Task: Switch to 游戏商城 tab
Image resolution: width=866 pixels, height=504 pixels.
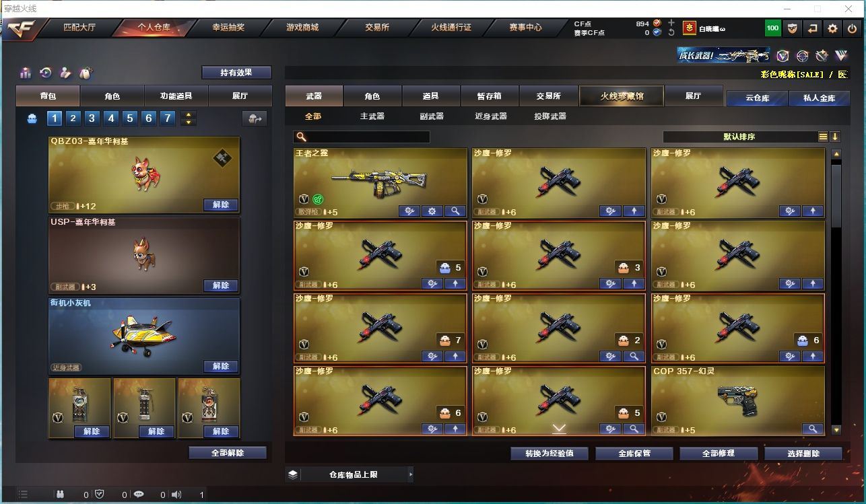Action: 302,28
